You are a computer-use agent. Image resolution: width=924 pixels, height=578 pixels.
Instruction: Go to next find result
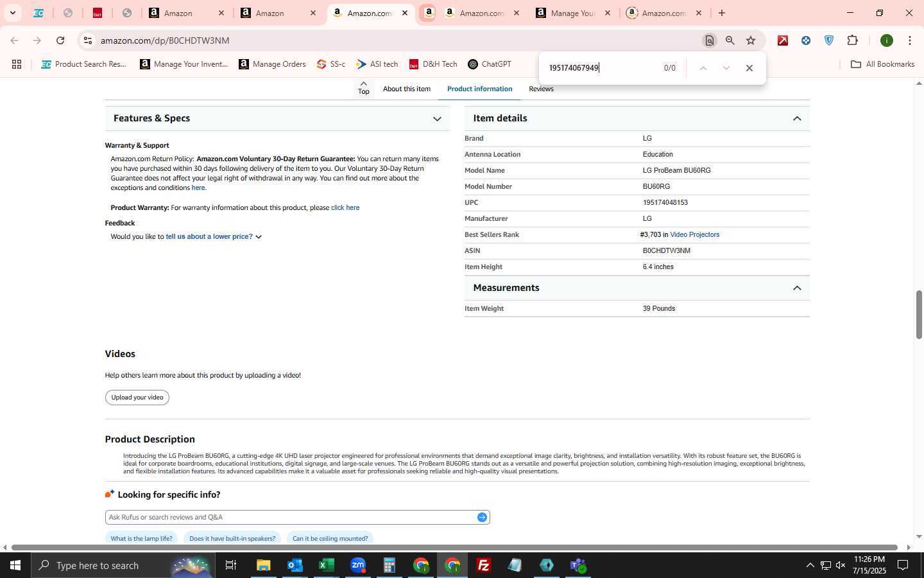[x=726, y=68]
